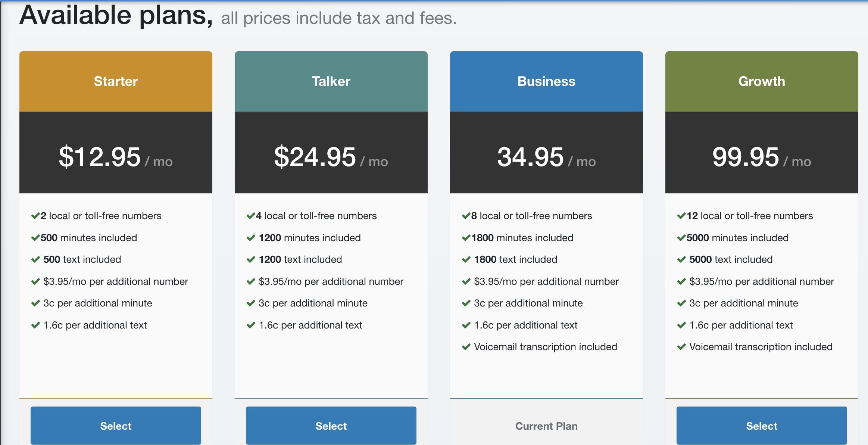Click the $24.95 / mo price panel
Image resolution: width=868 pixels, height=445 pixels.
(331, 152)
